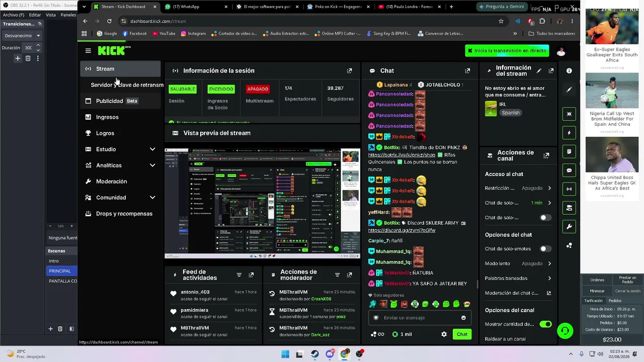Screen dimensions: 644x362
Task: Open Moderación in the sidebar
Action: (121, 182)
